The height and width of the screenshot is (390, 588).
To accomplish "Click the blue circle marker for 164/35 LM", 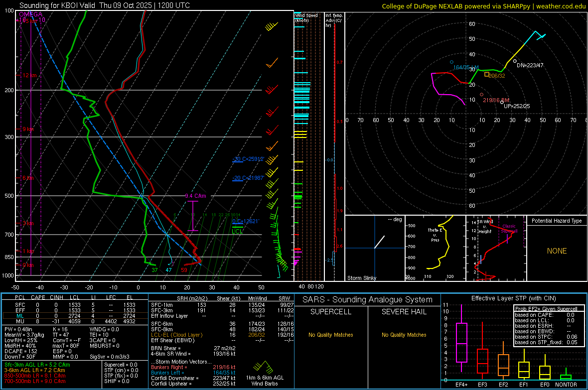I will pyautogui.click(x=451, y=62).
